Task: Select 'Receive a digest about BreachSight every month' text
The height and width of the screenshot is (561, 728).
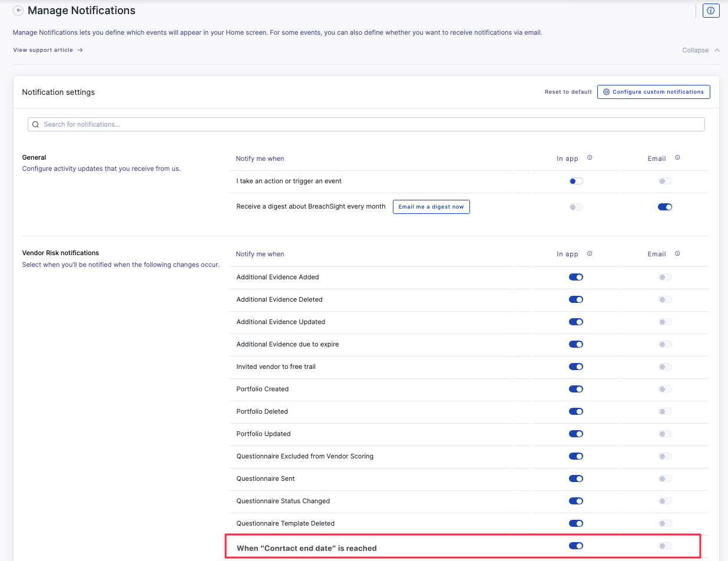Action: pos(311,207)
